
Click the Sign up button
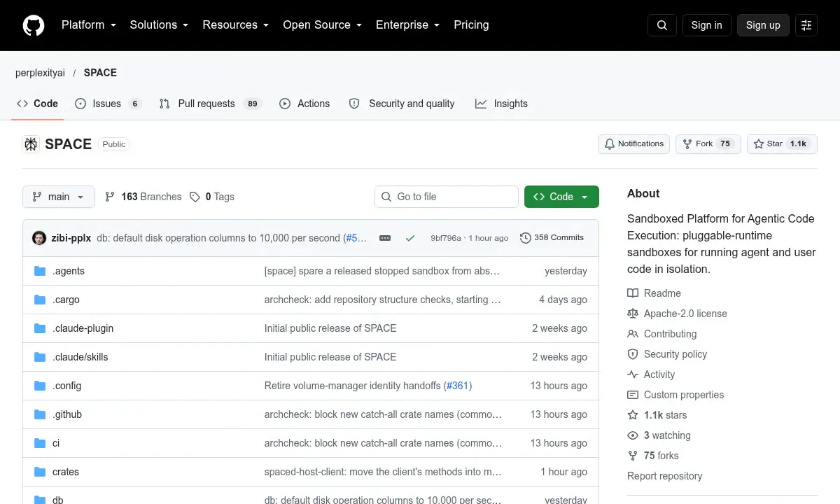point(763,25)
